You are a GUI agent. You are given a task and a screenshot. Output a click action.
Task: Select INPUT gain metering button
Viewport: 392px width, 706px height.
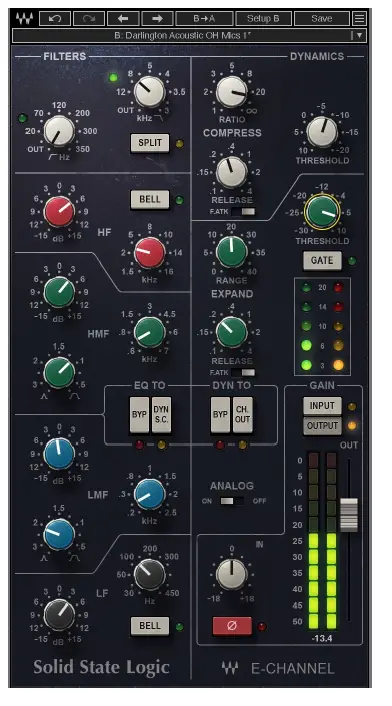click(322, 406)
